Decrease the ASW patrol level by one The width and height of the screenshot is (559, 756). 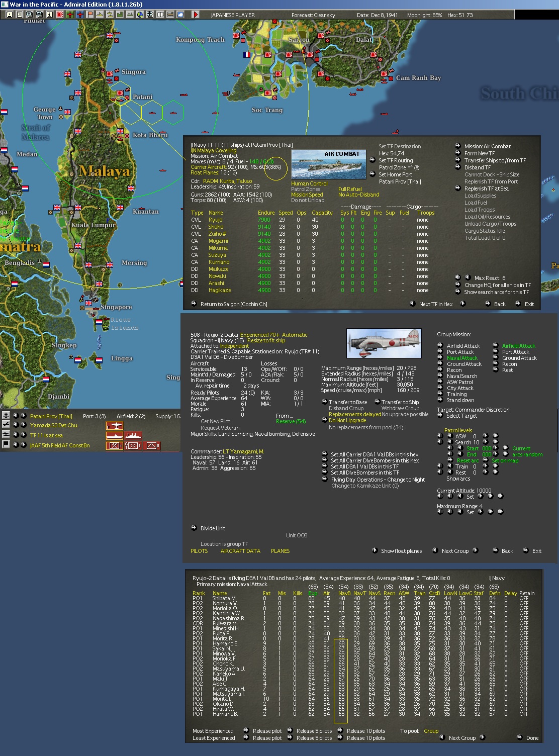click(x=449, y=436)
